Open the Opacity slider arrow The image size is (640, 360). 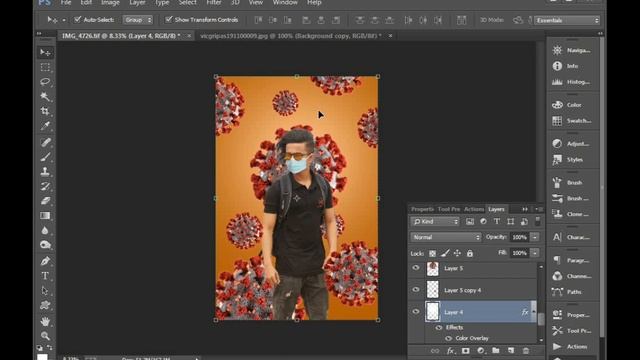[x=535, y=237]
